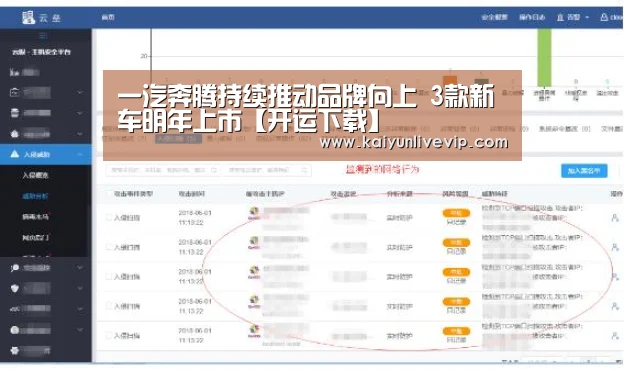Click the 入侵威胁 sidebar menu label
Viewport: 624px width, 370px height.
pos(37,154)
